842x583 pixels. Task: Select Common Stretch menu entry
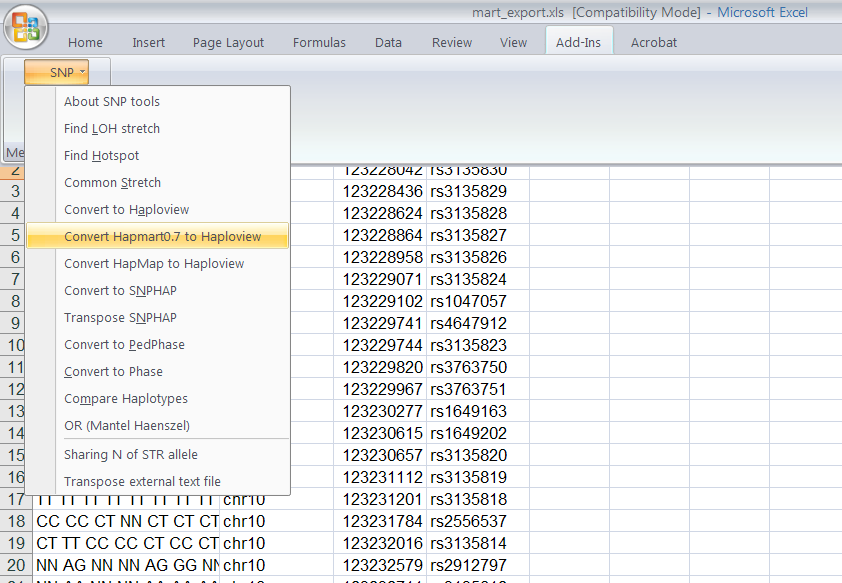tap(157, 183)
